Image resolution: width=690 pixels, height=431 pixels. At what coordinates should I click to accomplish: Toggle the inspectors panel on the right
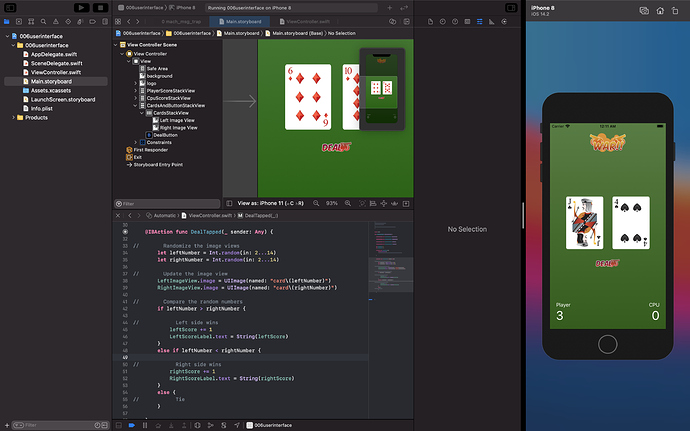click(x=511, y=7)
